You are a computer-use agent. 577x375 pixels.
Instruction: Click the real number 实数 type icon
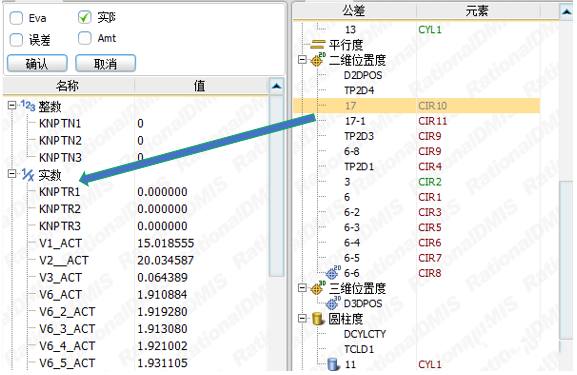[28, 174]
